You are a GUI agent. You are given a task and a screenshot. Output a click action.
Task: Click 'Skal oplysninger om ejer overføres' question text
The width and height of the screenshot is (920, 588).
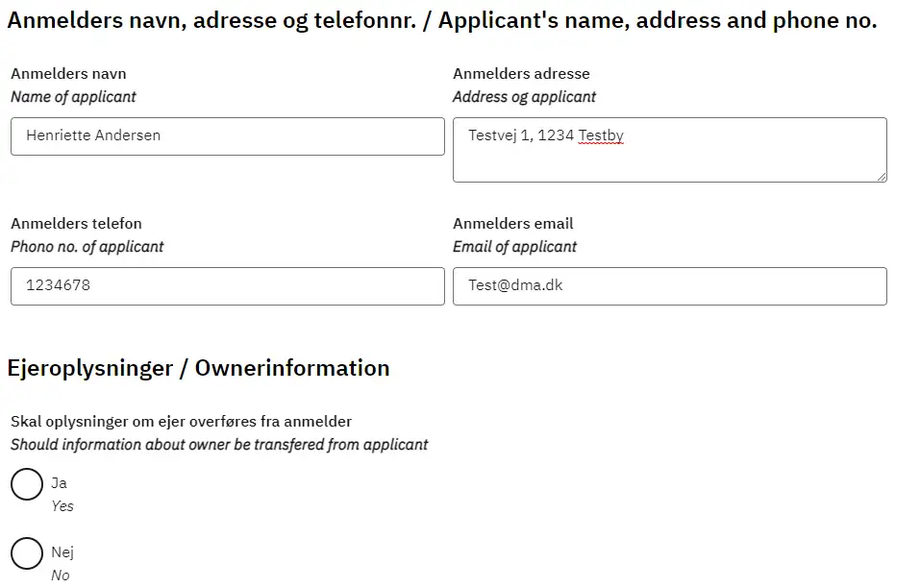(x=181, y=422)
